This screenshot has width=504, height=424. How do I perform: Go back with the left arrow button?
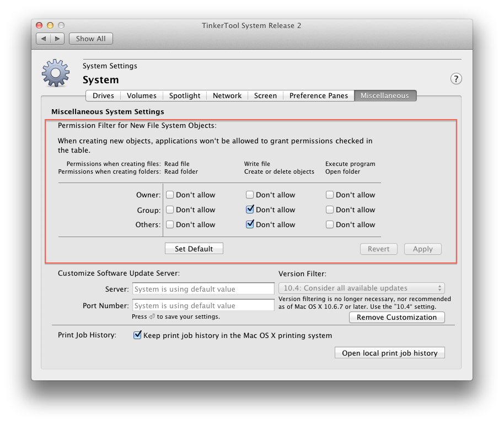pyautogui.click(x=44, y=39)
